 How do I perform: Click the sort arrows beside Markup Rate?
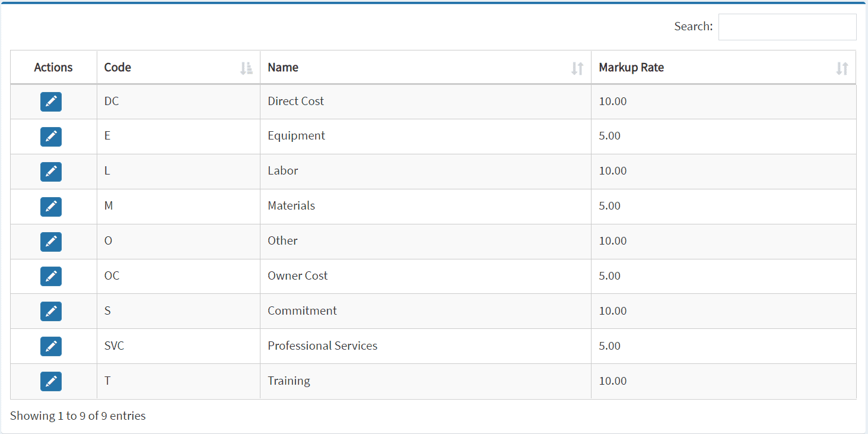pyautogui.click(x=842, y=68)
